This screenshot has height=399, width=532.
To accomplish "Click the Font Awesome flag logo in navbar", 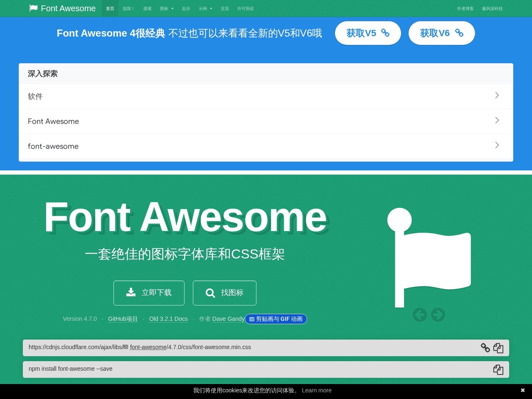I will [34, 8].
